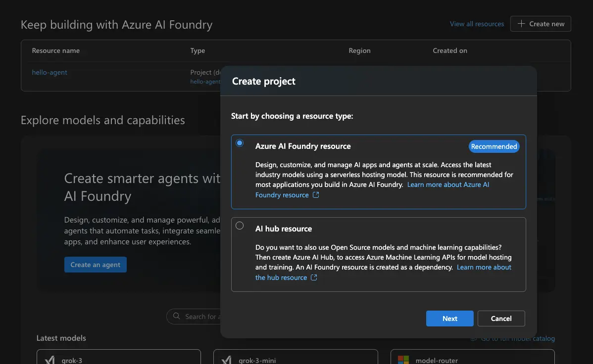This screenshot has height=364, width=593.
Task: Click the magnifier icon in the model search box
Action: click(176, 316)
